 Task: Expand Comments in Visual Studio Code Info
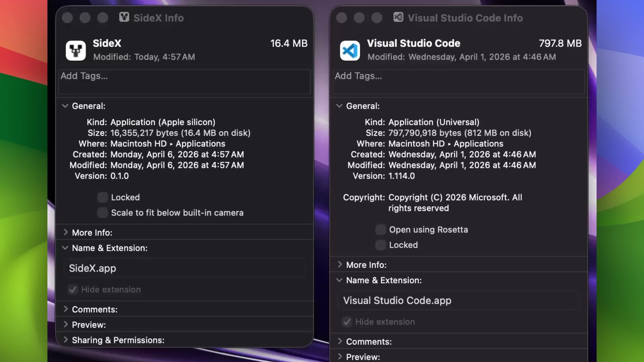point(340,341)
